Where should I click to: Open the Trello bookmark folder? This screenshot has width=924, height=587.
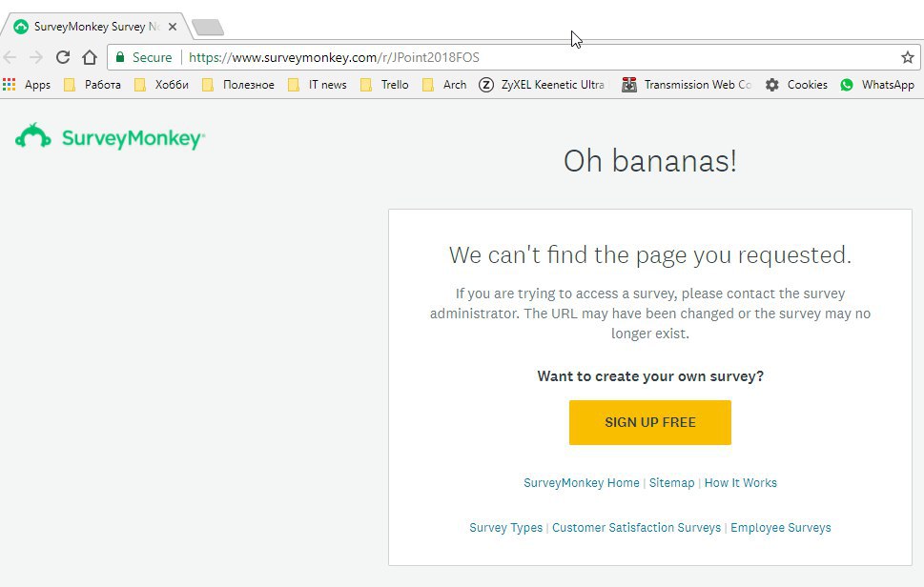pos(384,85)
